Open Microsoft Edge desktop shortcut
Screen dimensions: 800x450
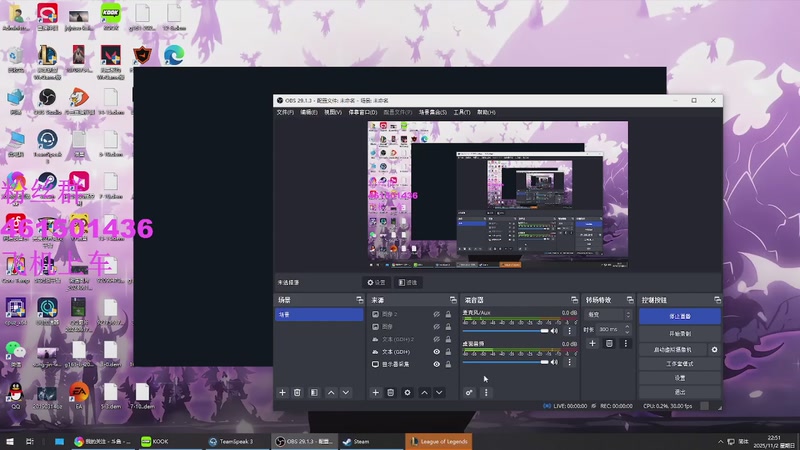(x=174, y=55)
